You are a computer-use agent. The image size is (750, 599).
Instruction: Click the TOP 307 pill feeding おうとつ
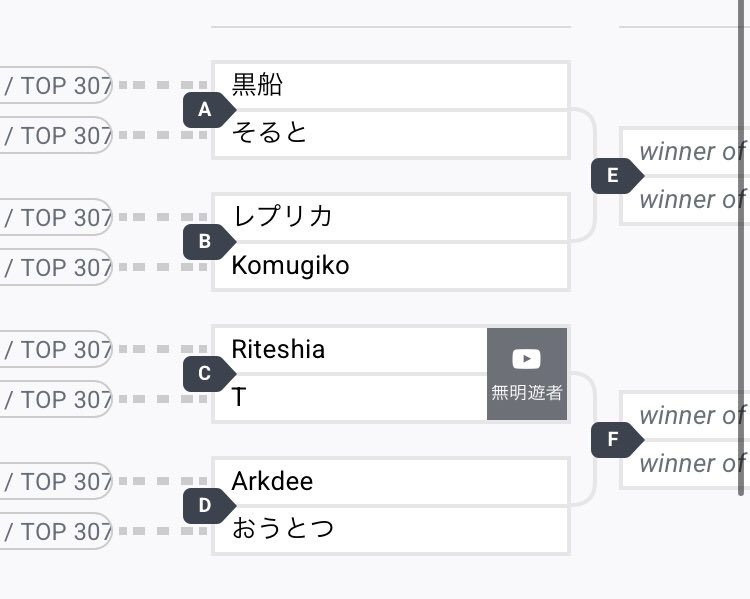pos(55,531)
